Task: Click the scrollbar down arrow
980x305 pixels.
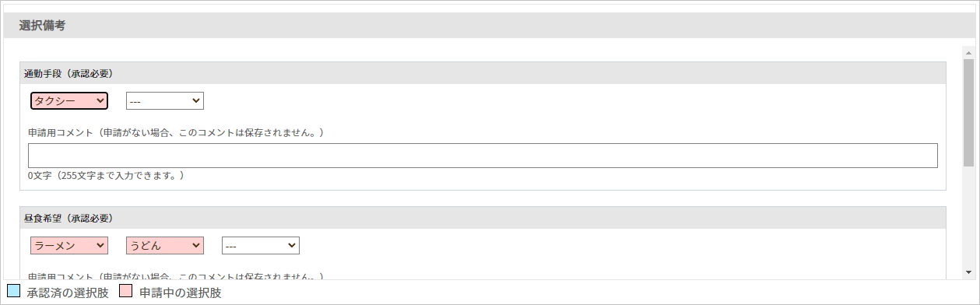Action: pos(968,272)
